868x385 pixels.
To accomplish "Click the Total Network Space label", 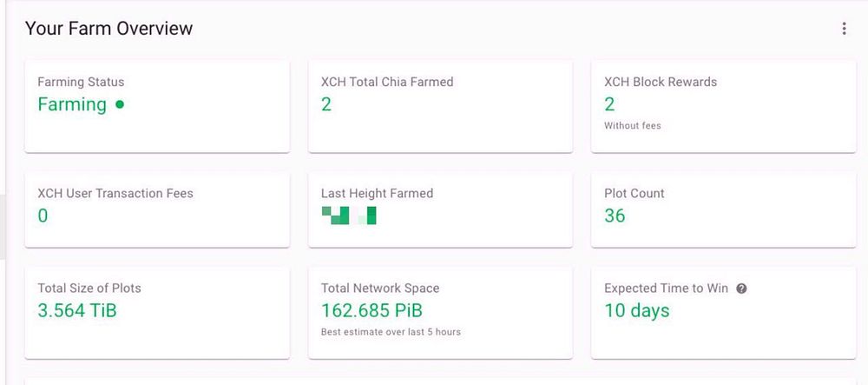I will (x=380, y=288).
